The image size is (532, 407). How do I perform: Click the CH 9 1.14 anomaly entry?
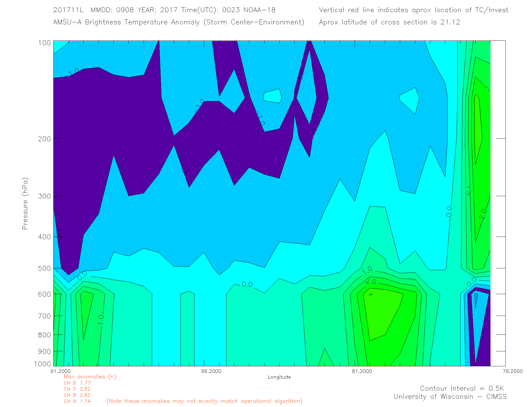click(77, 401)
